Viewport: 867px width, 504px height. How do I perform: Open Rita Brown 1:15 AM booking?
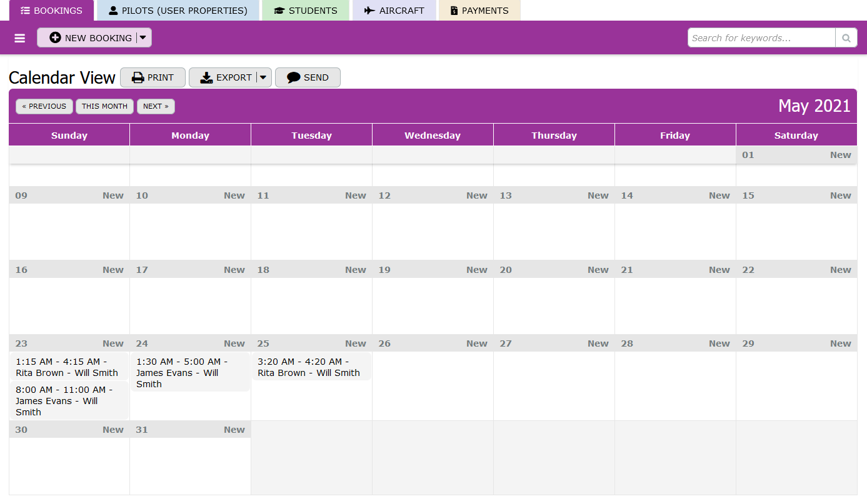click(x=67, y=367)
